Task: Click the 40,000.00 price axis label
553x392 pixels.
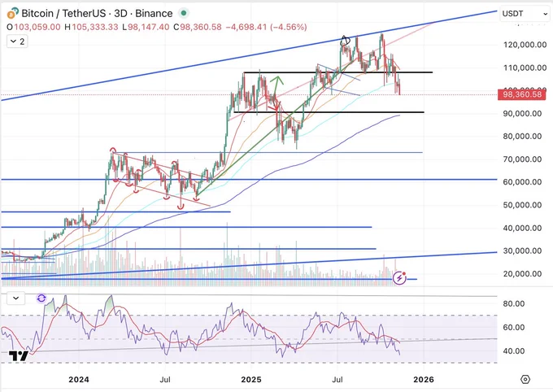Action: pos(522,228)
